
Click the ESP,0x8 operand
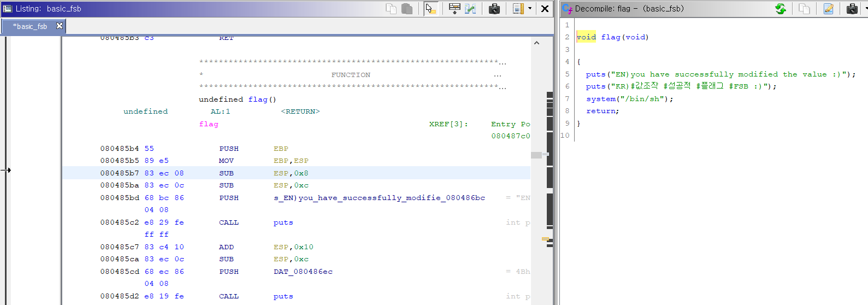pos(291,173)
